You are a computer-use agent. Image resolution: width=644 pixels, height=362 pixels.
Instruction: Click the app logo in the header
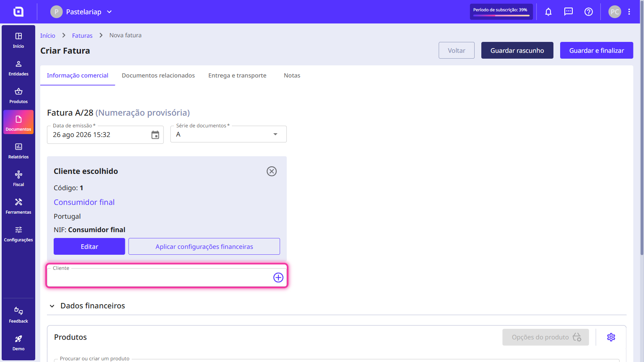[x=18, y=12]
